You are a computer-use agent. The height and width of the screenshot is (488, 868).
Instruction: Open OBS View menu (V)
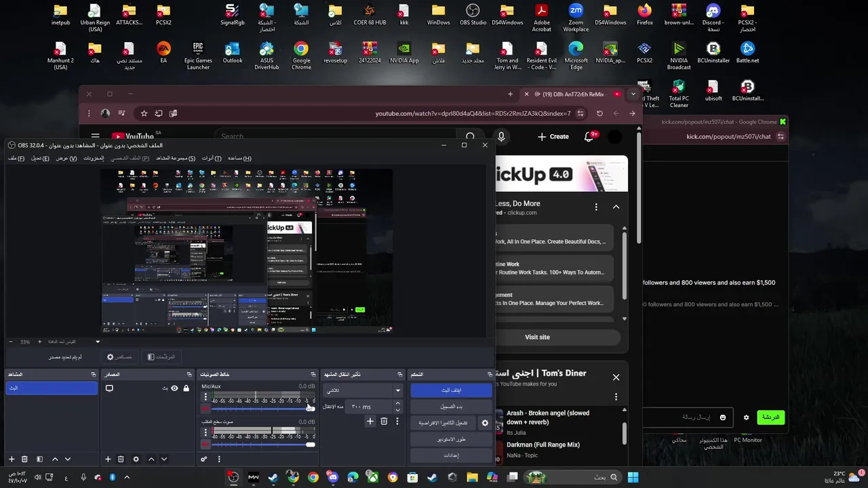(x=66, y=158)
